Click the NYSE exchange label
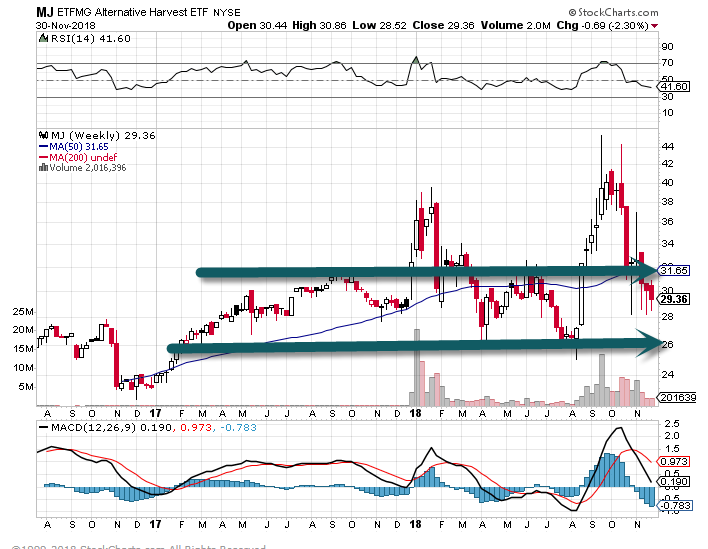The height and width of the screenshot is (549, 708). coord(227,13)
